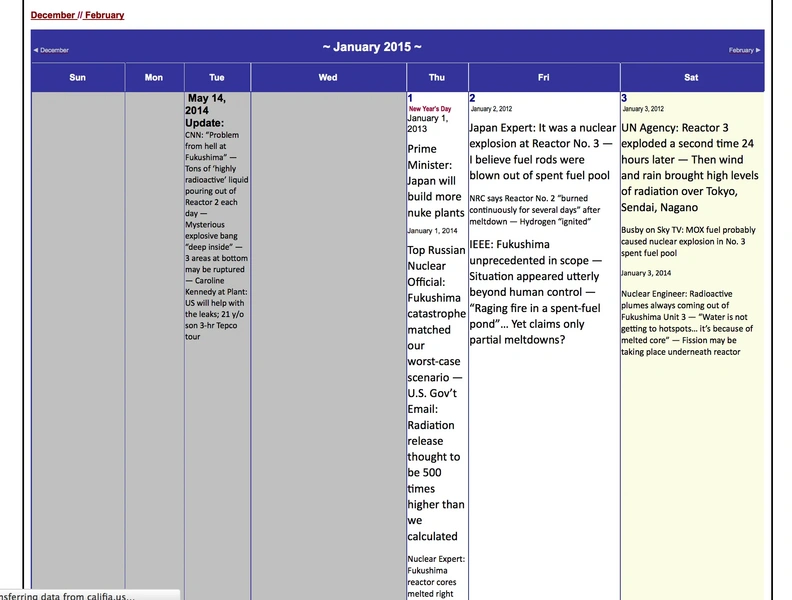Open 'Japan Expert: It was a nuclear explosion' headline

pos(542,152)
